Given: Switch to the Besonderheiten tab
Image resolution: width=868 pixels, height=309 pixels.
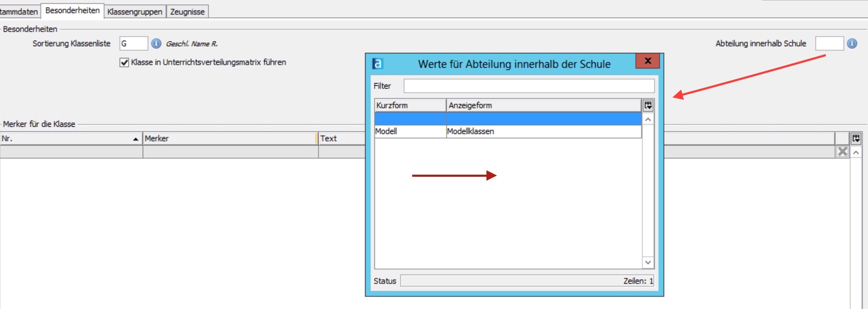Looking at the screenshot, I should (72, 10).
